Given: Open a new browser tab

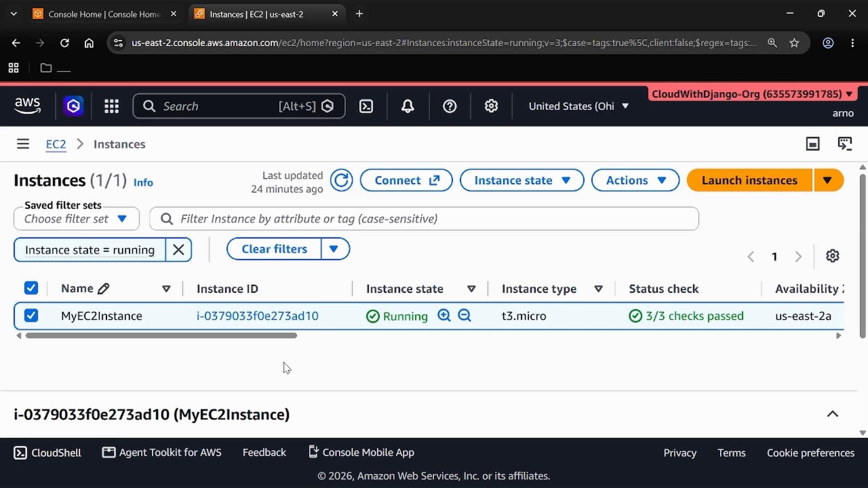Looking at the screenshot, I should pos(359,14).
